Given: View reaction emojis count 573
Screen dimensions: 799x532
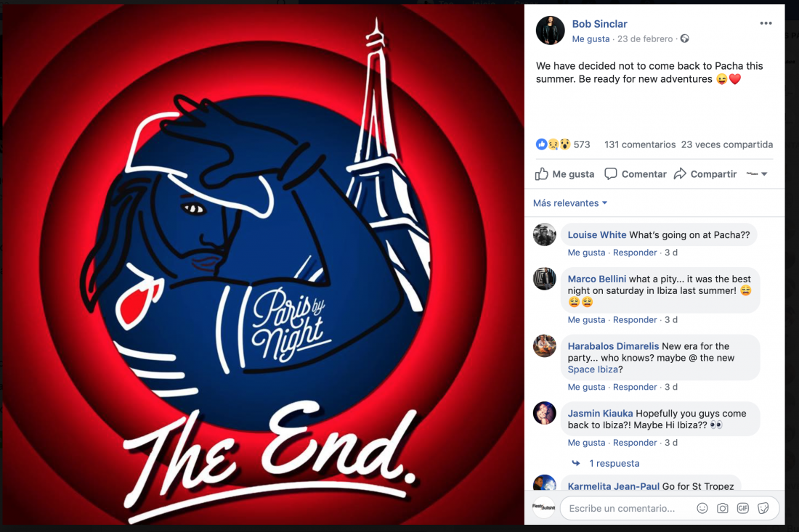Looking at the screenshot, I should 562,144.
